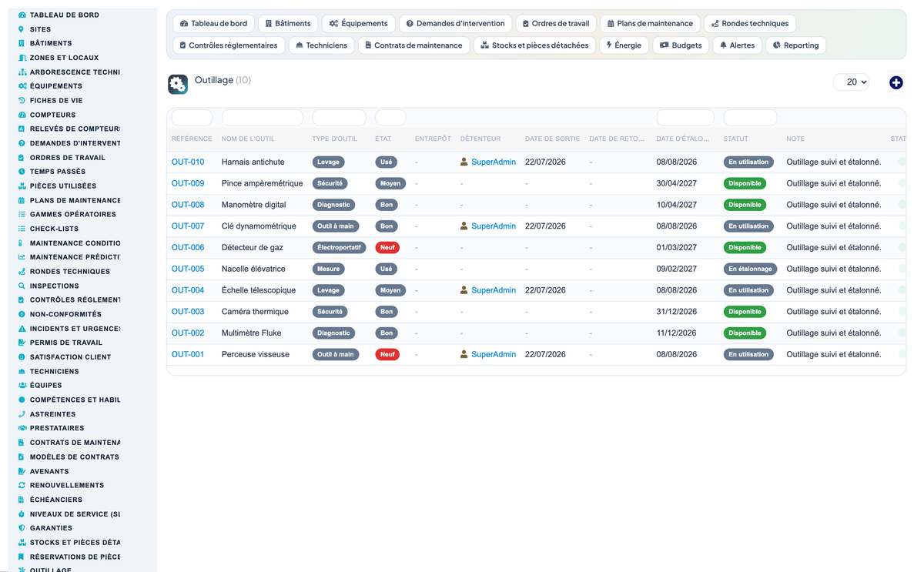Open the Budgets top tab
Screen dimensions: 924x572
tap(681, 45)
